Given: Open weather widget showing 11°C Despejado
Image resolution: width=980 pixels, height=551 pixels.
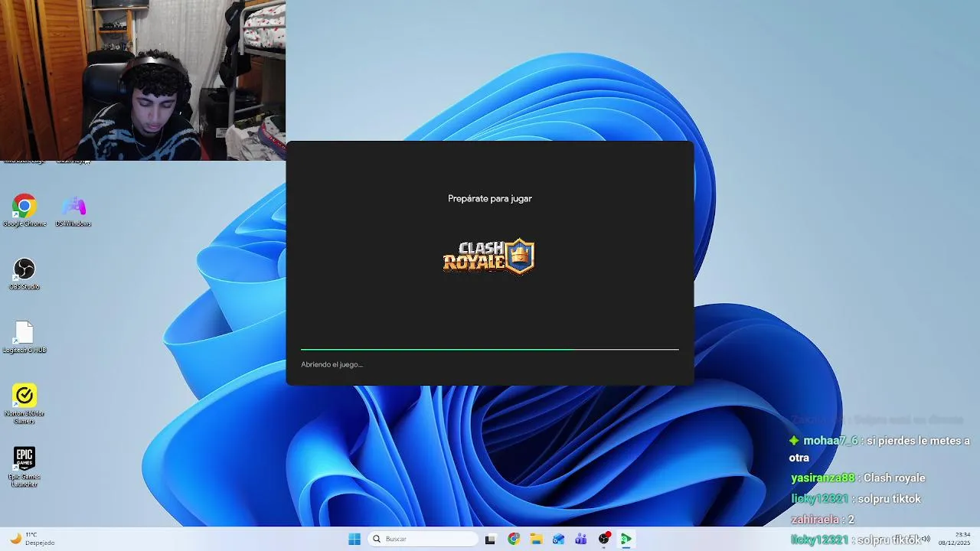Looking at the screenshot, I should click(x=32, y=539).
